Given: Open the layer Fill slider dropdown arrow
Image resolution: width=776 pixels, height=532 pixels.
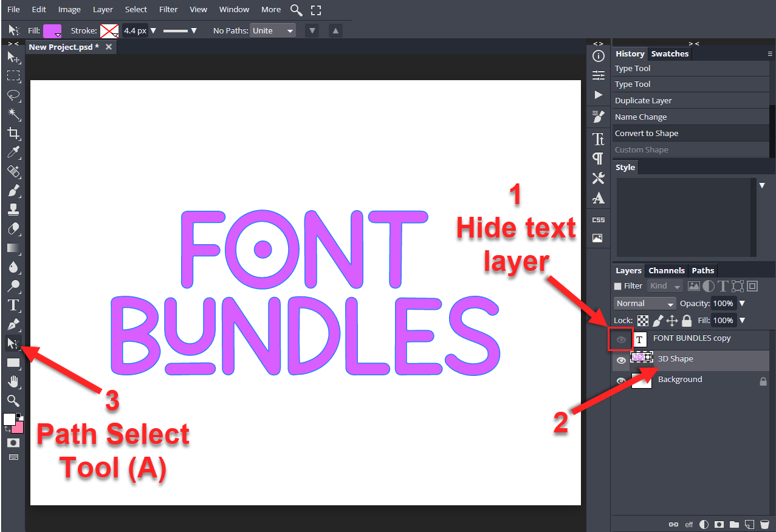Looking at the screenshot, I should pyautogui.click(x=741, y=320).
